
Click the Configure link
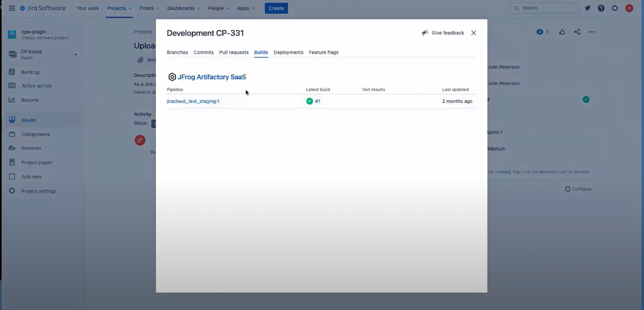pyautogui.click(x=578, y=189)
